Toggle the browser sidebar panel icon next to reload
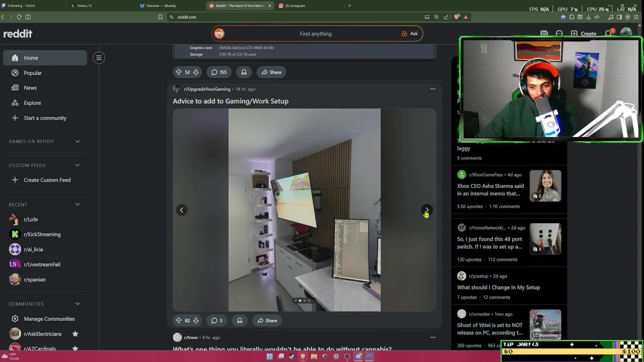644x362 pixels. click(x=28, y=17)
